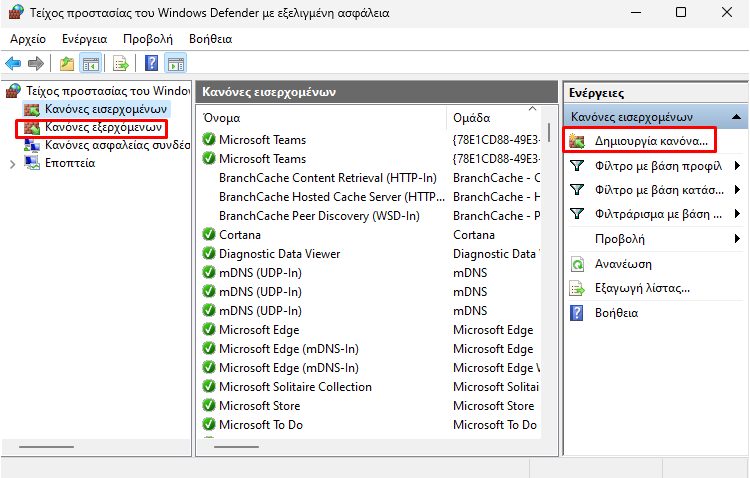Click Δημιουργία κανόνα… action
750x478 pixels.
651,141
